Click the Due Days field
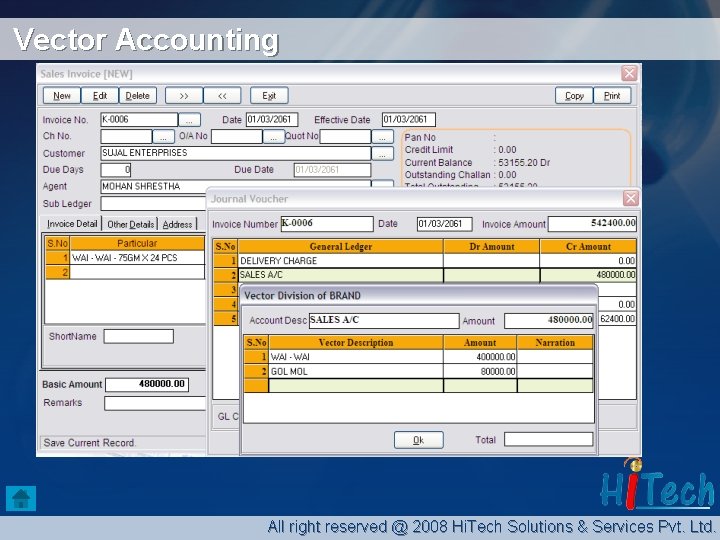Viewport: 720px width, 540px height. (x=116, y=170)
